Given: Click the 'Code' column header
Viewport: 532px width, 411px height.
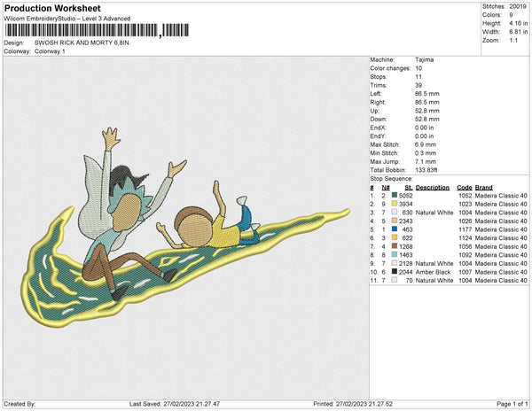Looking at the screenshot, I should [x=465, y=188].
